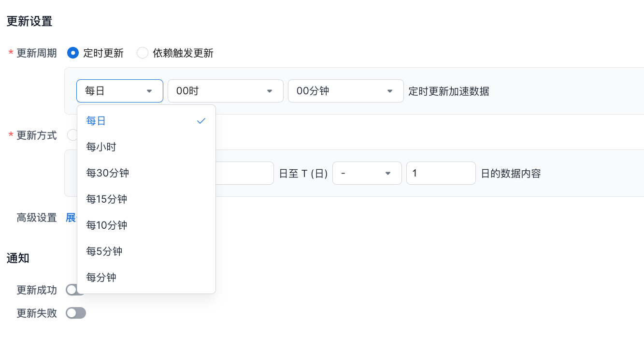Image resolution: width=644 pixels, height=354 pixels.
Task: Click the input field before 日至 T (日)
Action: [244, 173]
